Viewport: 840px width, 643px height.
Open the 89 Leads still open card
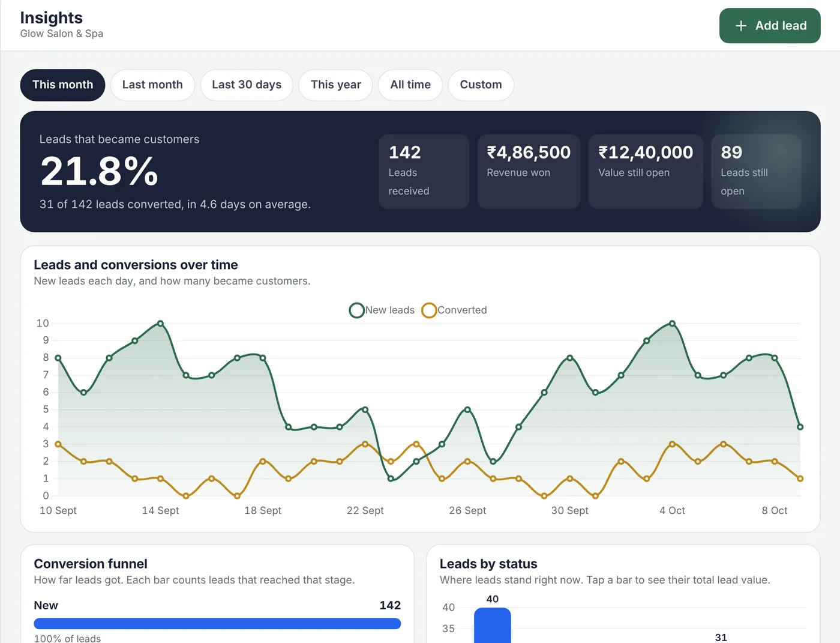click(756, 172)
